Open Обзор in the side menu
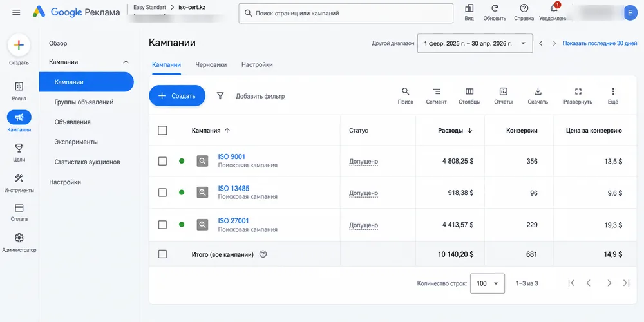This screenshot has width=644, height=322. pyautogui.click(x=58, y=43)
